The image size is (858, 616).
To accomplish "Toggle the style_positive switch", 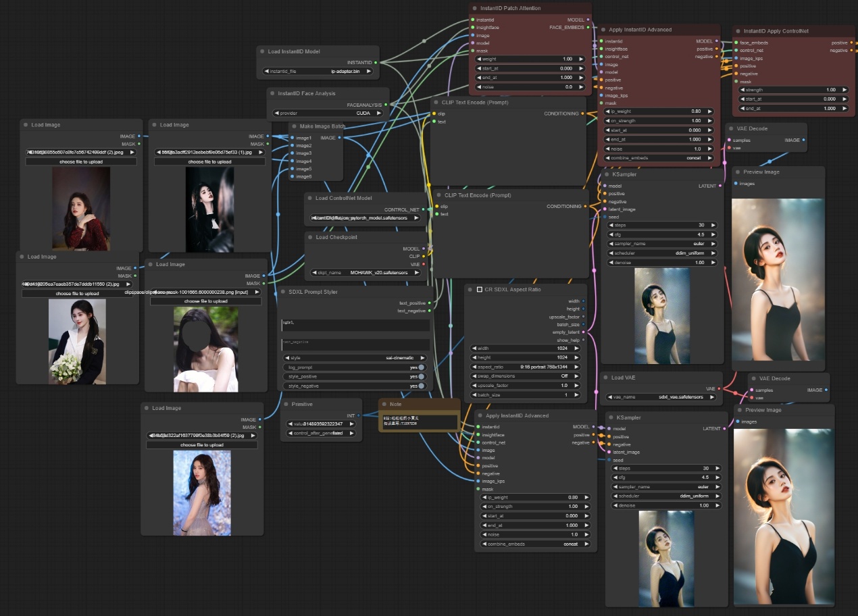I will [422, 377].
